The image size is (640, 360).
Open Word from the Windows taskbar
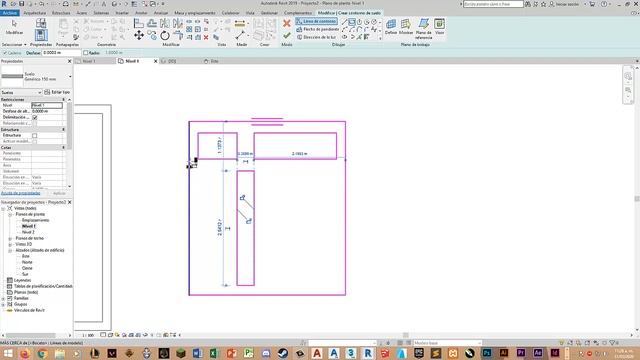pyautogui.click(x=197, y=353)
